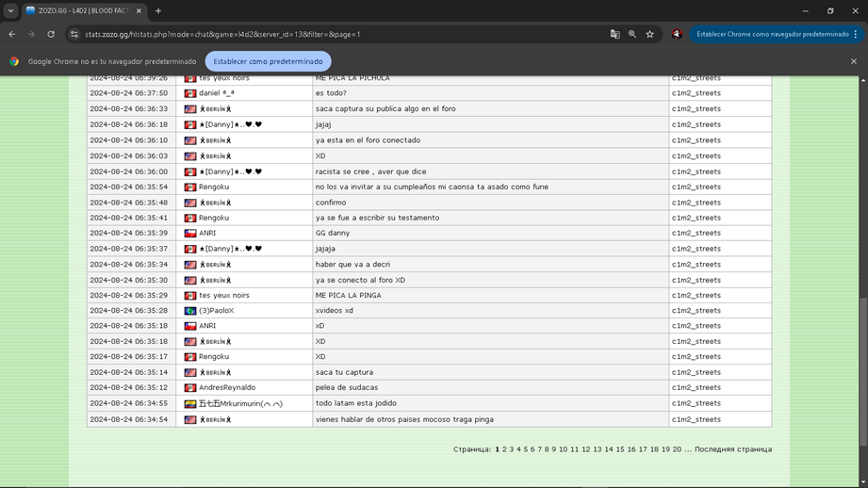The height and width of the screenshot is (488, 868).
Task: Expand the tab search dropdown arrow
Action: pyautogui.click(x=10, y=11)
